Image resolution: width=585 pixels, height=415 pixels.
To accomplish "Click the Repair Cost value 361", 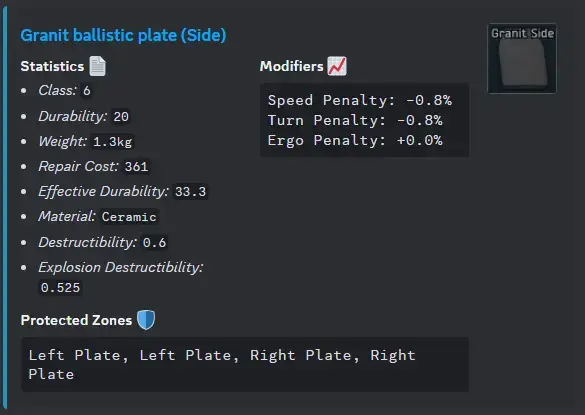I will click(136, 166).
